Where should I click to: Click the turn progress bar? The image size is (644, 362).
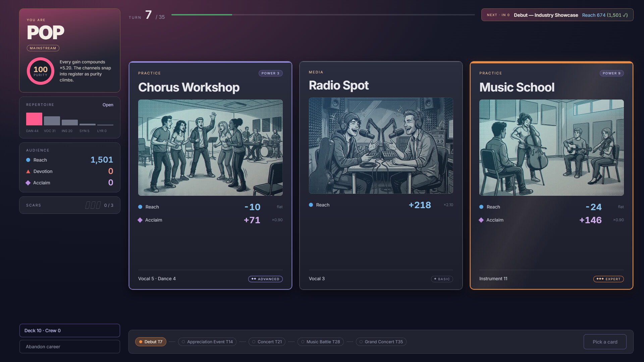(323, 15)
